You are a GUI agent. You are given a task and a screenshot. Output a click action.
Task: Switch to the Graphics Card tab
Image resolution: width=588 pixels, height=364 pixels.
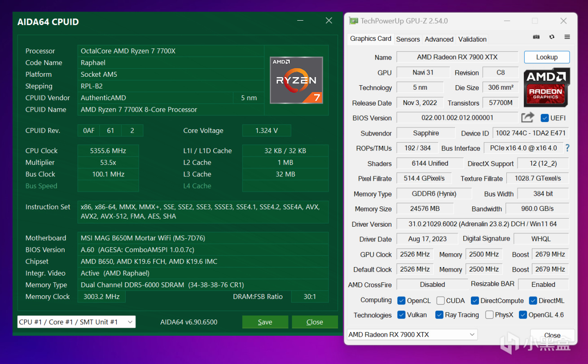[371, 39]
